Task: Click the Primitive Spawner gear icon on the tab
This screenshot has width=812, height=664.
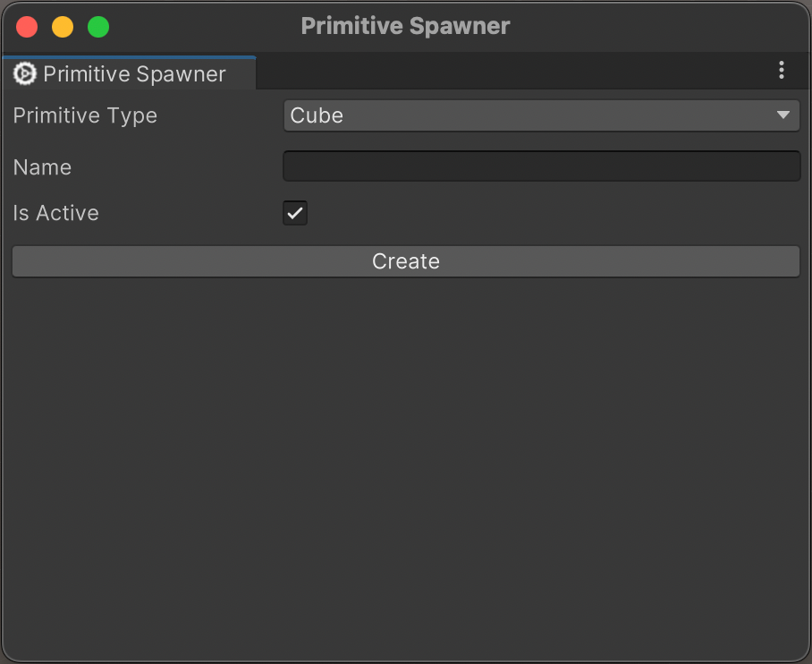Action: (x=23, y=73)
